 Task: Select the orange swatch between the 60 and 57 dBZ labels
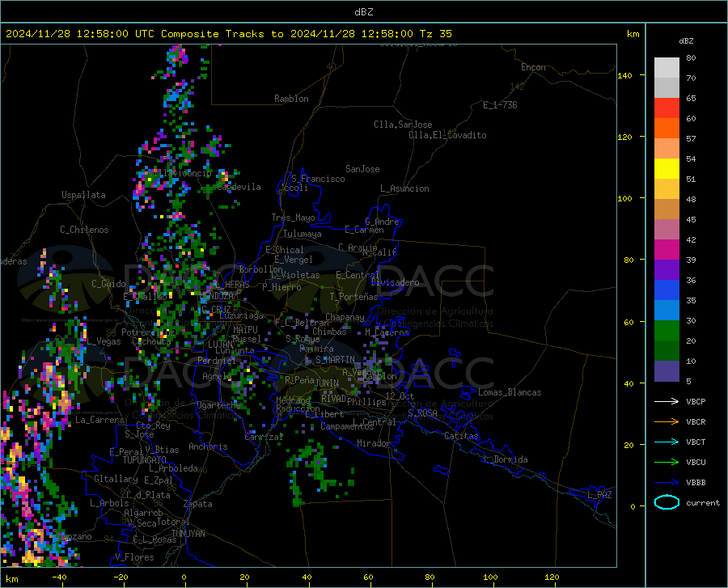point(667,129)
